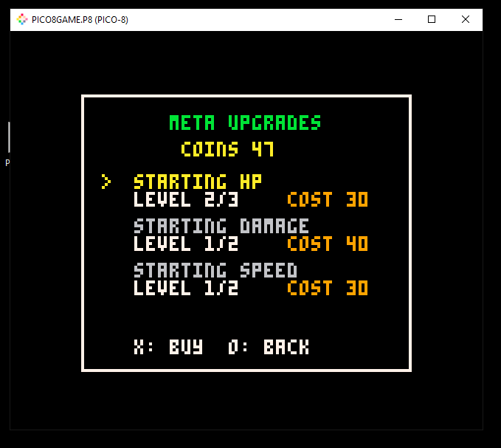
Task: Select the STARTING DAMAGE upgrade
Action: (221, 226)
